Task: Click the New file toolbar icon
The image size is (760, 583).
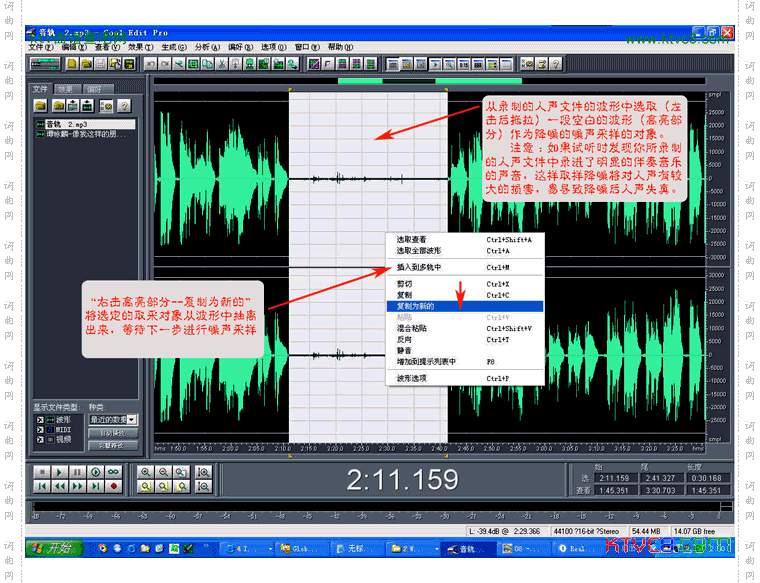Action: (x=72, y=63)
